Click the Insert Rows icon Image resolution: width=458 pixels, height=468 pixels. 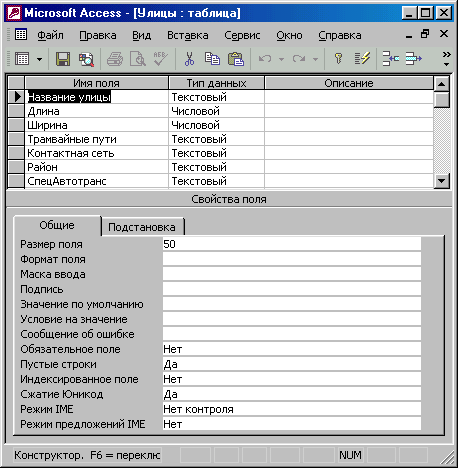pos(390,59)
